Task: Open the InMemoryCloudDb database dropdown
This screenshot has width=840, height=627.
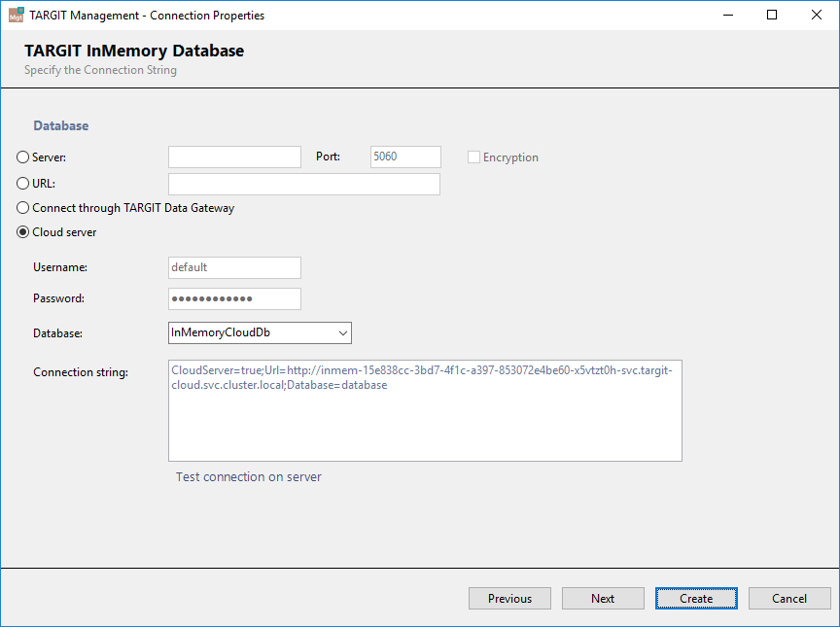Action: (260, 332)
